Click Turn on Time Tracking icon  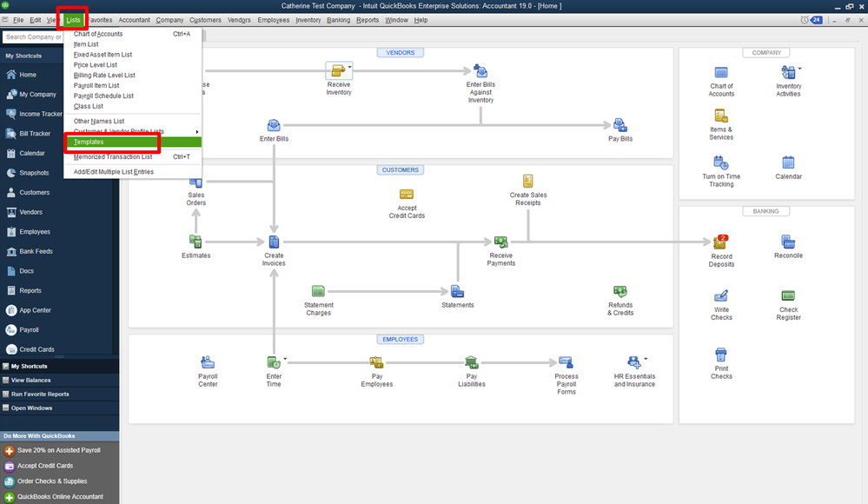point(721,162)
